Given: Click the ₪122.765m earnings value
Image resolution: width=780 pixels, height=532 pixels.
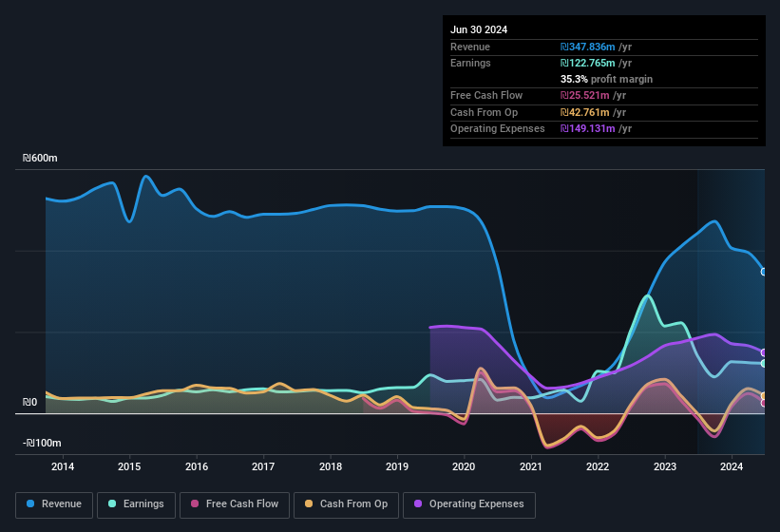Looking at the screenshot, I should pos(587,63).
